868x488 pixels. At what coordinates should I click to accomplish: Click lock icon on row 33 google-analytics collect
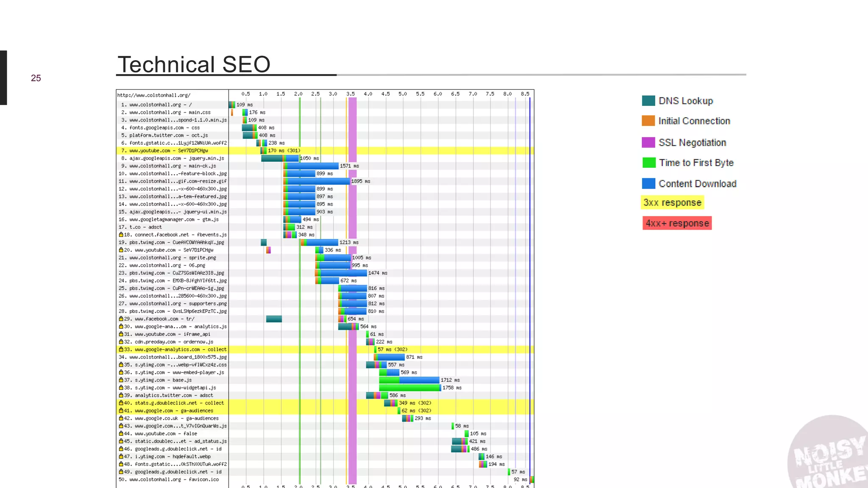[x=121, y=349]
